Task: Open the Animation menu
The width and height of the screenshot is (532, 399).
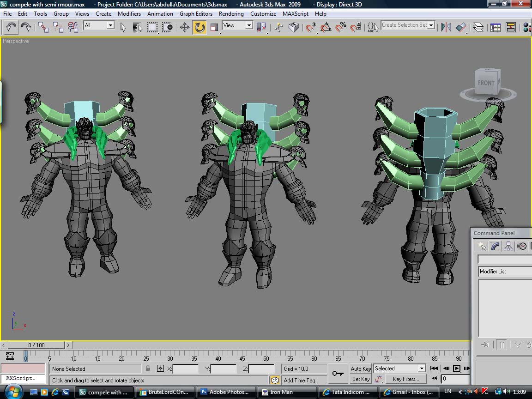Action: click(160, 14)
